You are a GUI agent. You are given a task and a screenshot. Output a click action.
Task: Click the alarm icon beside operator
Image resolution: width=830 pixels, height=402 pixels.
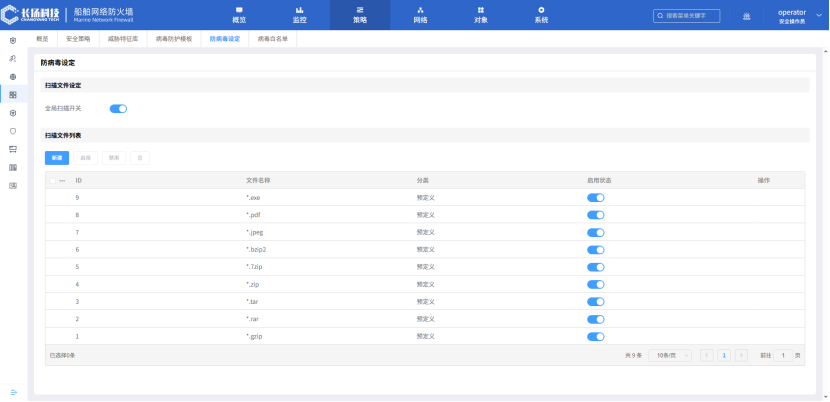pos(746,16)
